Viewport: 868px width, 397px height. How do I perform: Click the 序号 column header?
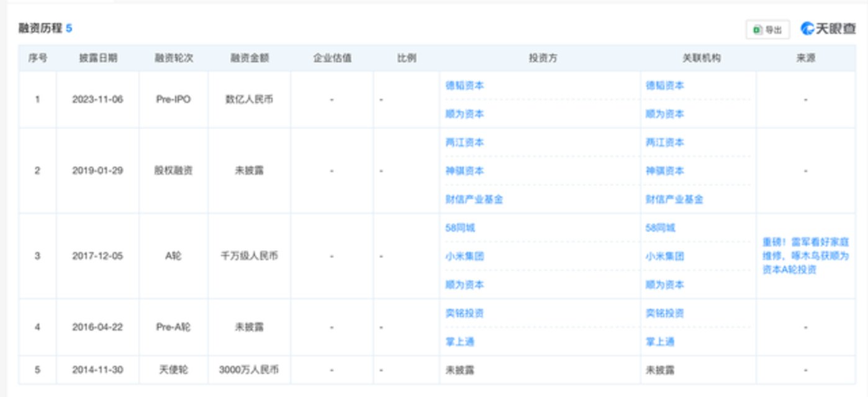tap(37, 58)
